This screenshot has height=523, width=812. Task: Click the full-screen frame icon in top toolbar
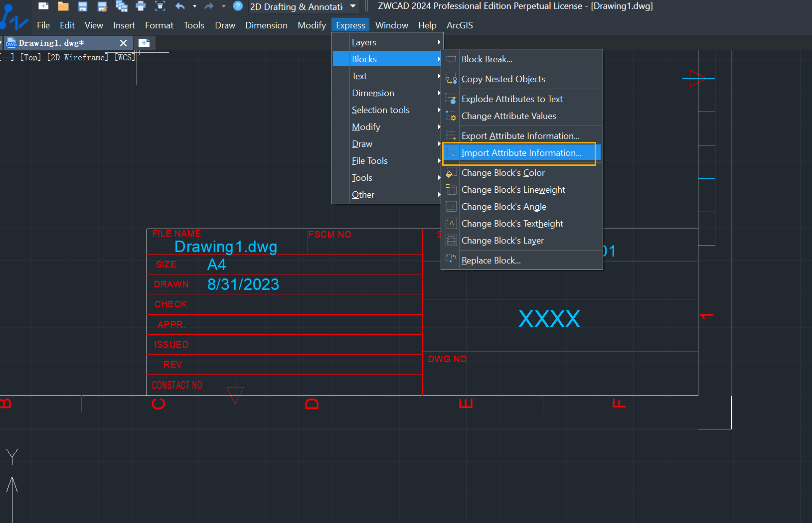click(x=160, y=6)
